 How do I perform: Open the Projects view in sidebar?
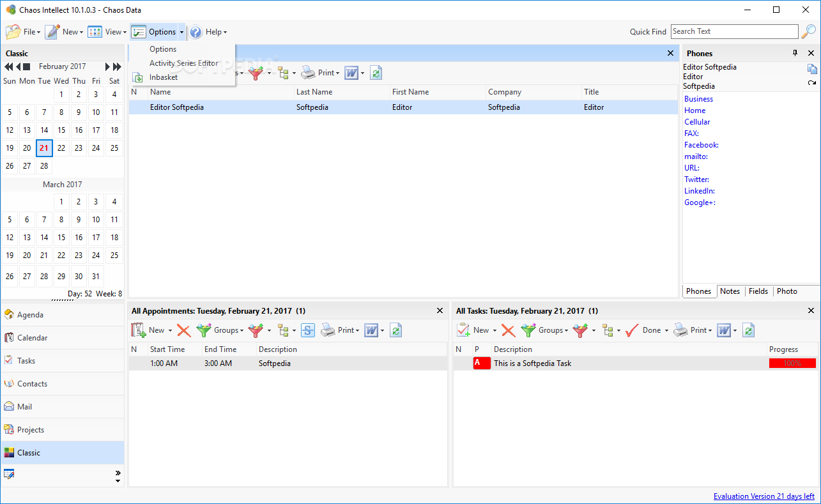point(63,430)
